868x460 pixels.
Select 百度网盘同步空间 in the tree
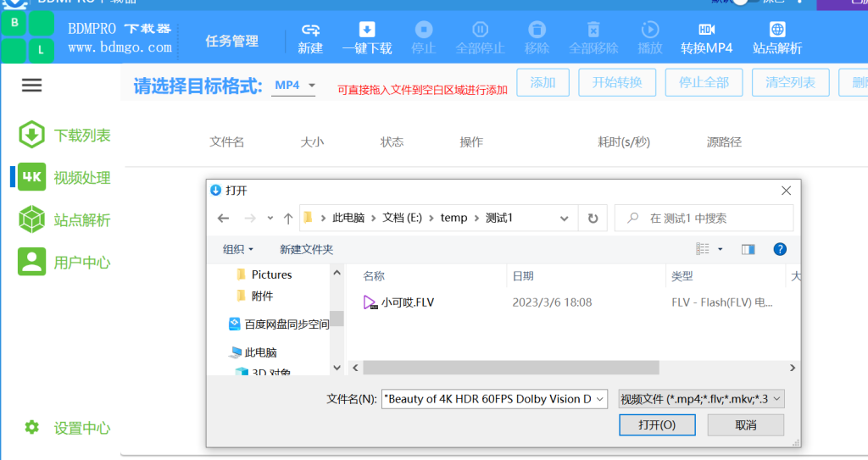pos(279,324)
